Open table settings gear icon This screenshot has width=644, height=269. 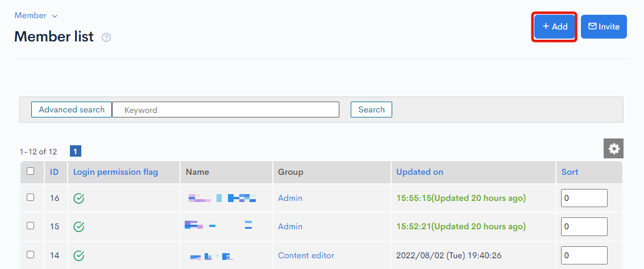click(x=614, y=149)
